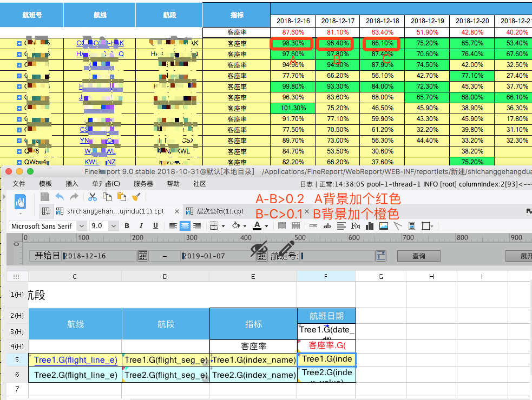Insert slash line in cell
This screenshot has width=532, height=400.
pyautogui.click(x=398, y=226)
